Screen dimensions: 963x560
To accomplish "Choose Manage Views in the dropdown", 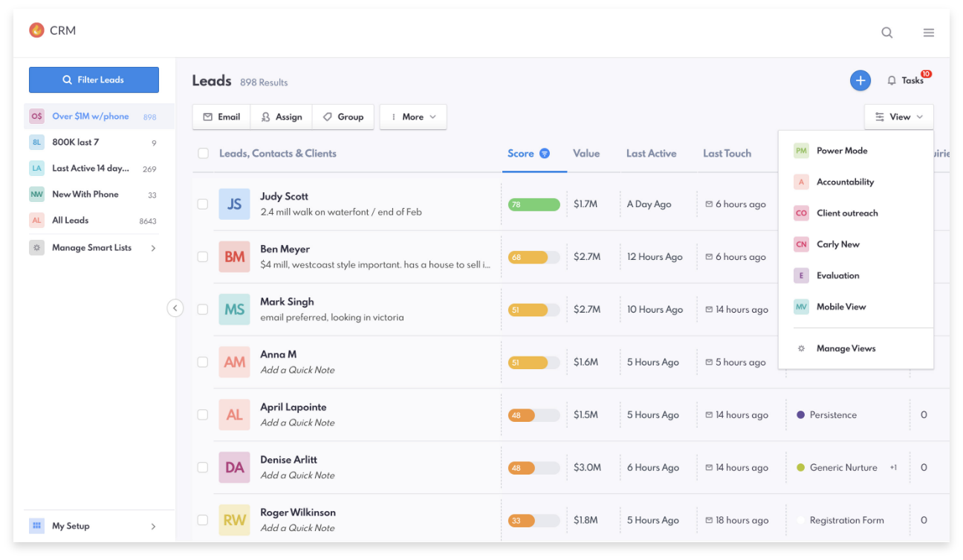I will tap(845, 348).
